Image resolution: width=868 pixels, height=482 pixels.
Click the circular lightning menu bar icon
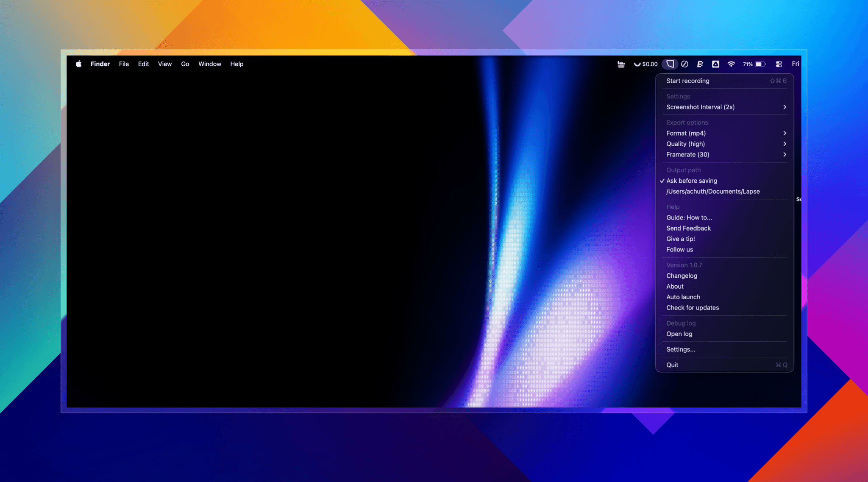(x=684, y=64)
